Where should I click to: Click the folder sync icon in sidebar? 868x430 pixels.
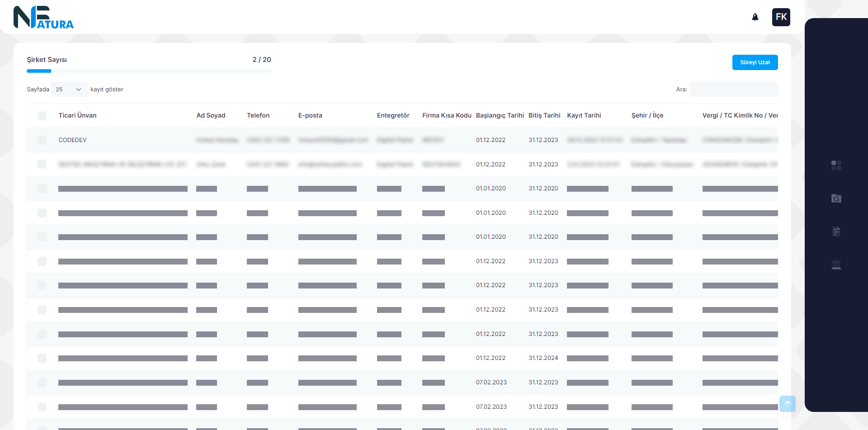point(836,198)
